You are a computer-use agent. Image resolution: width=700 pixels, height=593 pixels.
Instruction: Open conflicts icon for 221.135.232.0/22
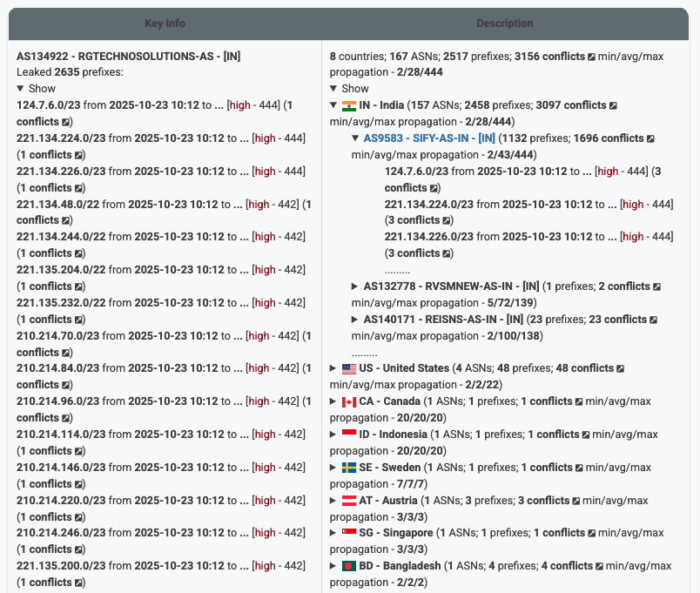tap(78, 320)
